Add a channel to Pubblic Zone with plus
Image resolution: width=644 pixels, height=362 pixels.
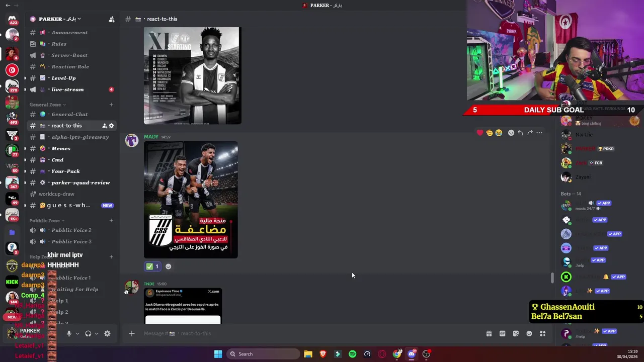coord(111,221)
